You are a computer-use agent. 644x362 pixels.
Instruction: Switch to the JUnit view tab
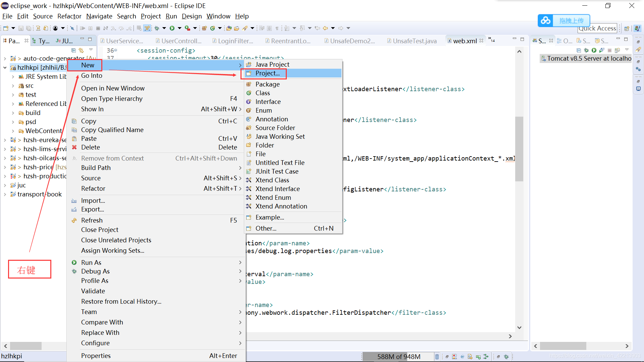coord(64,41)
